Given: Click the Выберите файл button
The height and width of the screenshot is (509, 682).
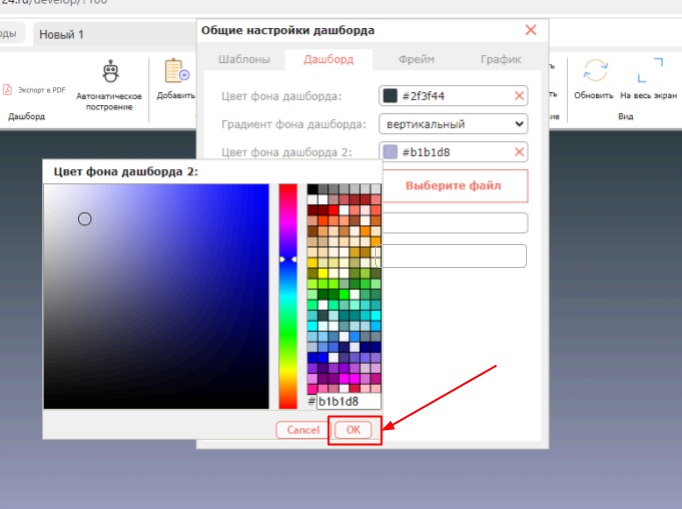Looking at the screenshot, I should 453,186.
